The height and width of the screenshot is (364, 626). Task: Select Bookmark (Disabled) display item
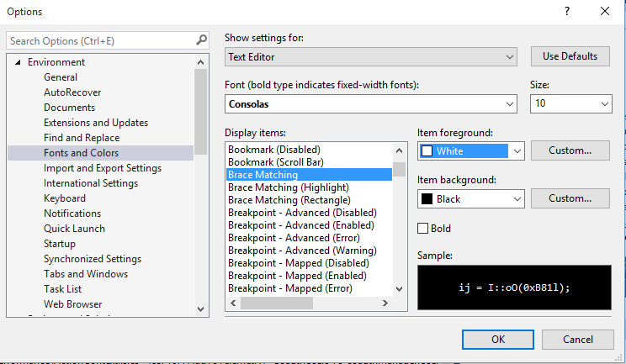pos(274,150)
